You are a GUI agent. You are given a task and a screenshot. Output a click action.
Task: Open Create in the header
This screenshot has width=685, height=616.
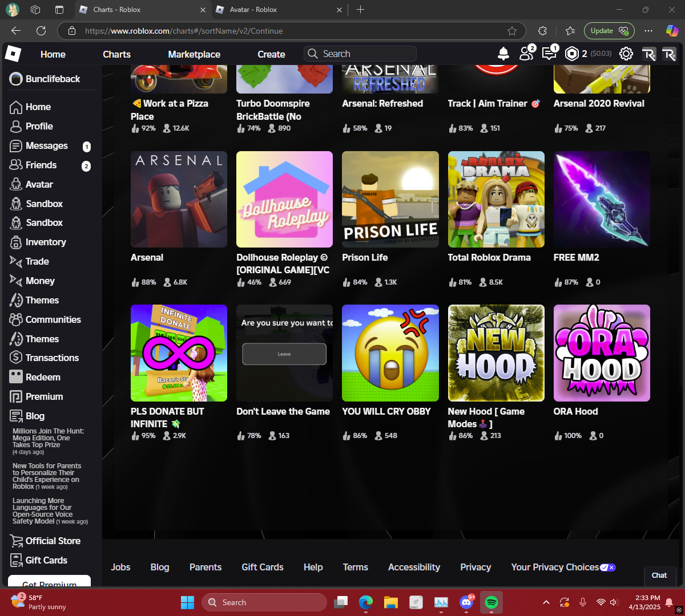[x=271, y=54]
